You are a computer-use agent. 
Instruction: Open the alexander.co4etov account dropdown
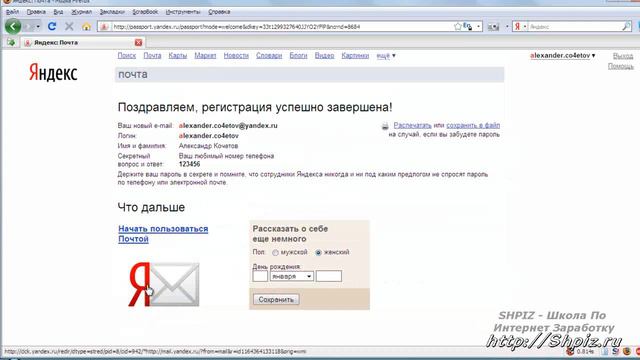pos(562,56)
